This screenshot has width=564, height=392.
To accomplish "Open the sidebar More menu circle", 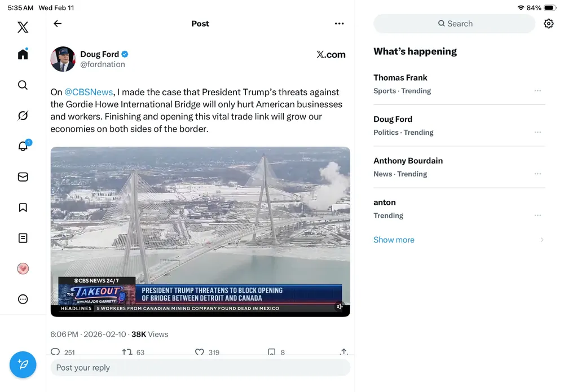I will [x=23, y=299].
